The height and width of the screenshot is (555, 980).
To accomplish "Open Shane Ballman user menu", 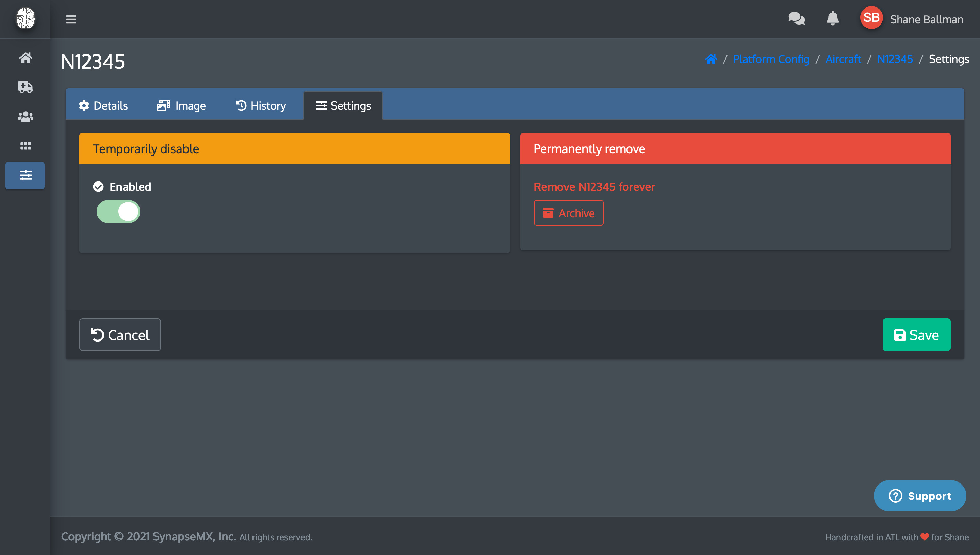I will point(926,19).
